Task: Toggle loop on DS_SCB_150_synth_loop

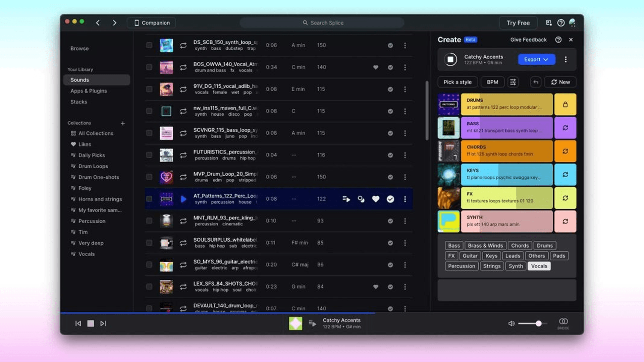Action: pyautogui.click(x=183, y=45)
